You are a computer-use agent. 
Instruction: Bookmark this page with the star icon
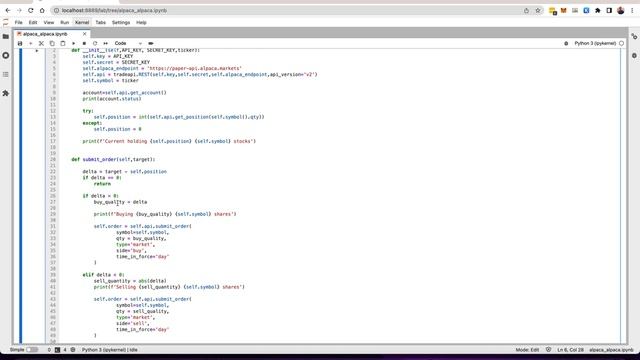coord(538,11)
